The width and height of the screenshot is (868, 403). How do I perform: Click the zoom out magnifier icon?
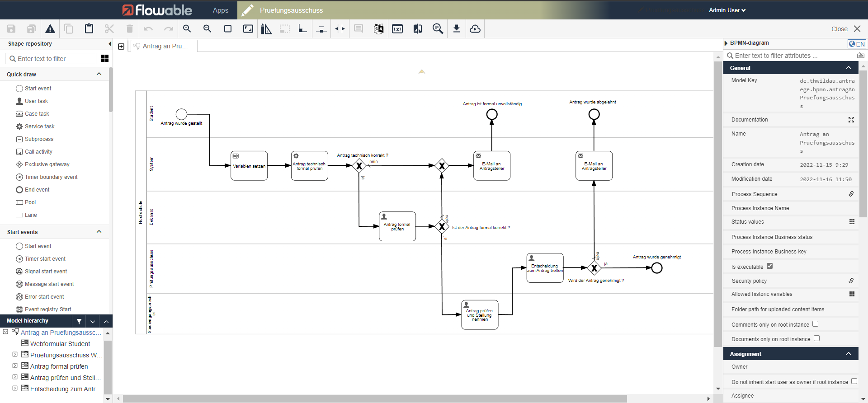click(x=207, y=29)
